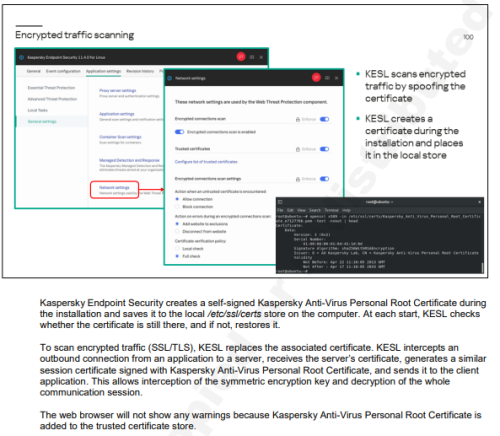
Task: Click the Kaspersky logo in the policy window title bar
Action: click(22, 57)
